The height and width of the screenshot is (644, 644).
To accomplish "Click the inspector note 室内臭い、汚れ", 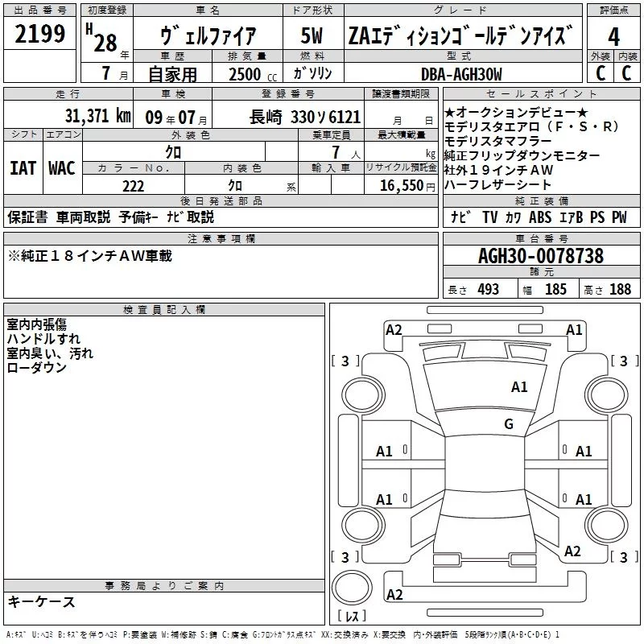I will [x=50, y=353].
